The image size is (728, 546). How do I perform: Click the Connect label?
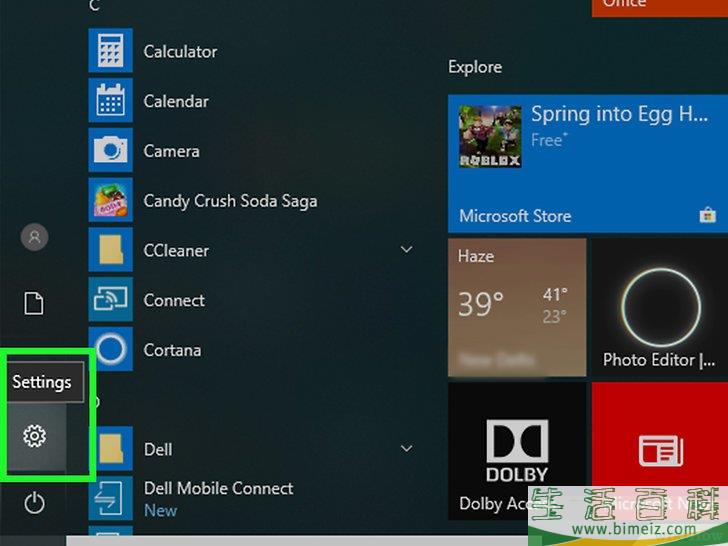[174, 300]
